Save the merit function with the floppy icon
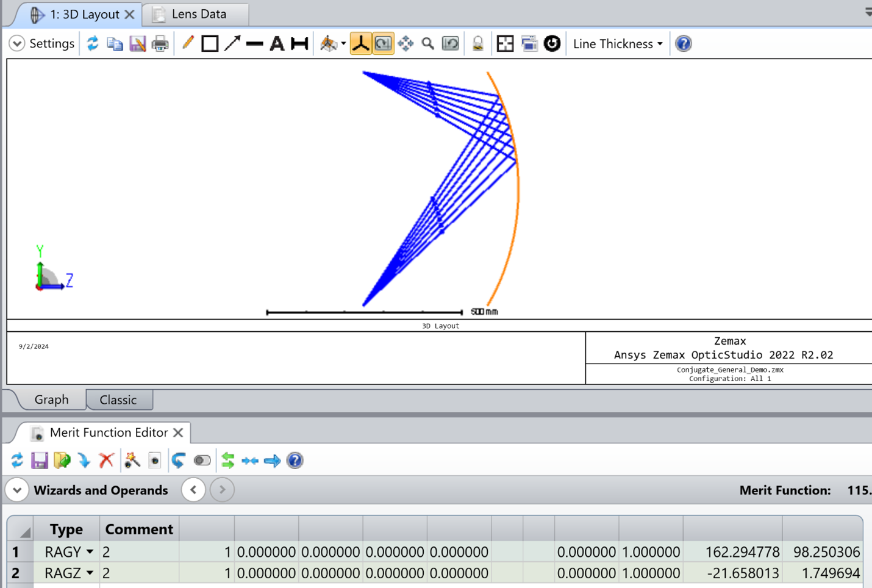The image size is (872, 588). pyautogui.click(x=40, y=461)
